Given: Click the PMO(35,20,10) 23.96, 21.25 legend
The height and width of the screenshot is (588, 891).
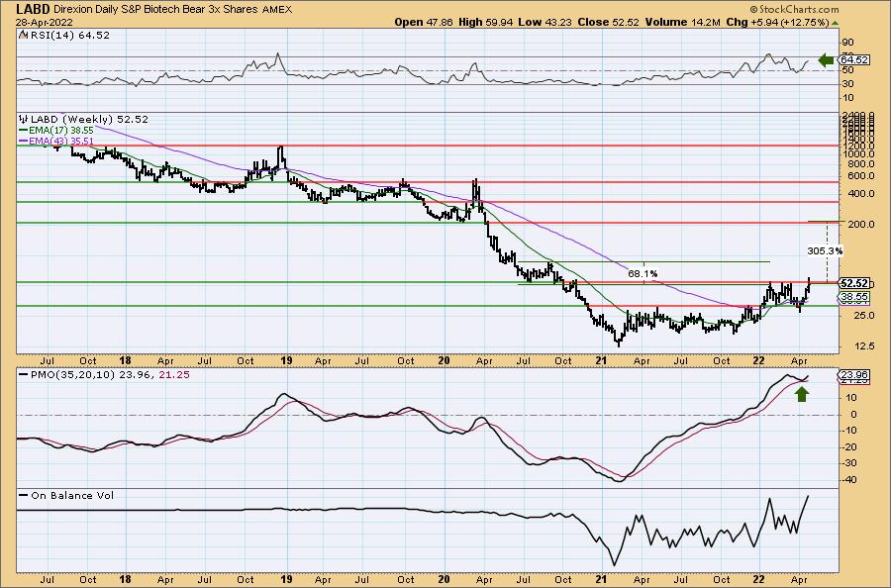Looking at the screenshot, I should 105,375.
